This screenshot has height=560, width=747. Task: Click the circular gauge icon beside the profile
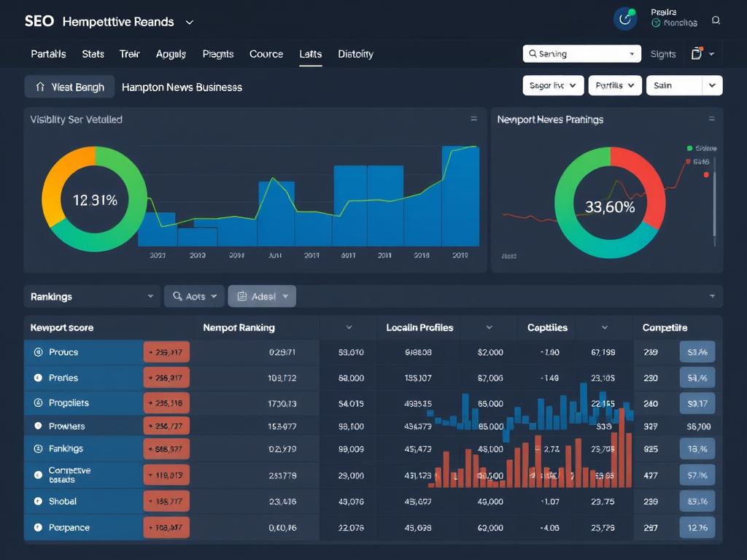624,18
